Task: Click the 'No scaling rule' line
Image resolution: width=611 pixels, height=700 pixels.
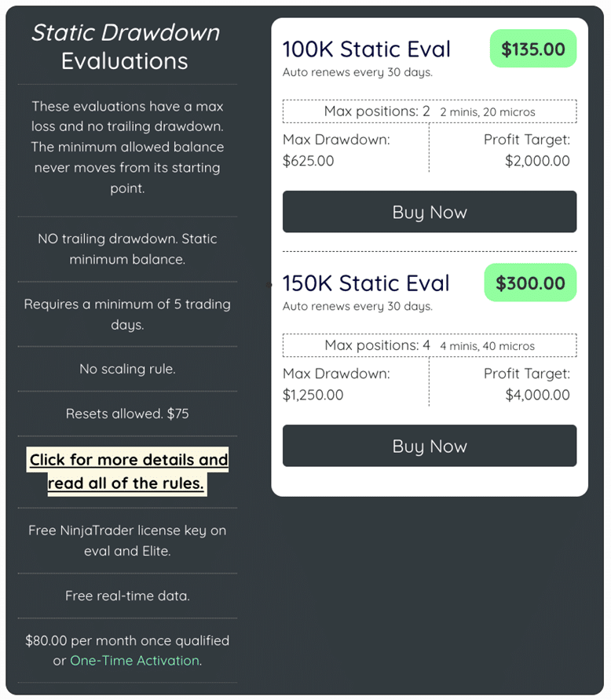Action: (x=127, y=369)
